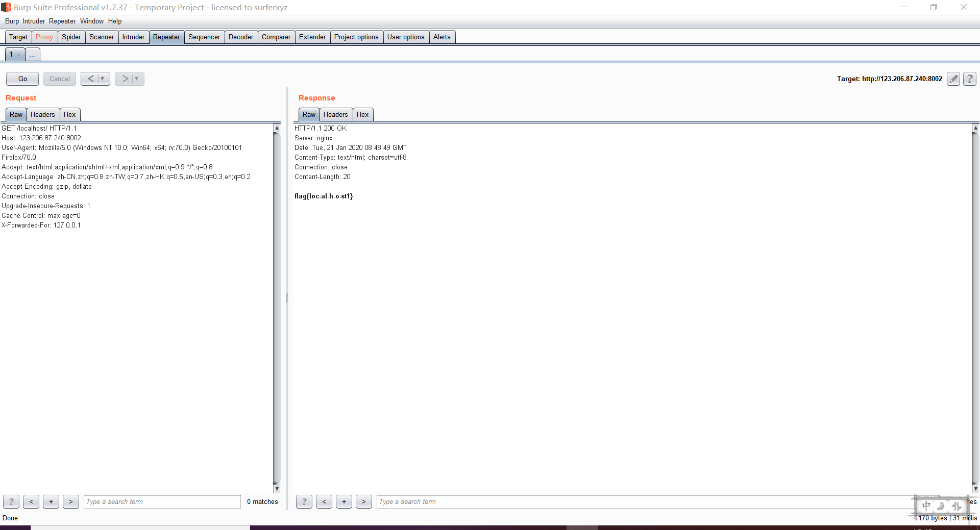This screenshot has height=530, width=980.
Task: Click the X-Forwarded-For header line
Action: click(x=41, y=225)
